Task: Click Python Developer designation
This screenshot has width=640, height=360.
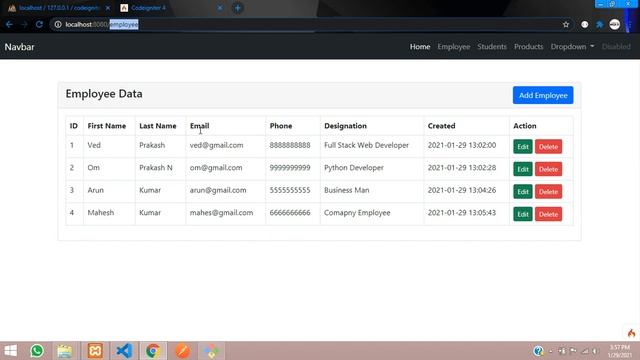Action: 354,168
